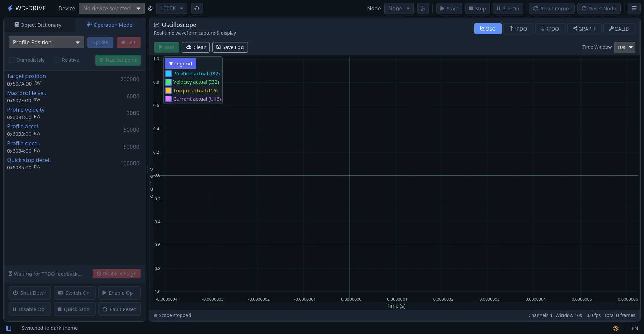
Task: Open the hamburger menu
Action: pos(634,8)
